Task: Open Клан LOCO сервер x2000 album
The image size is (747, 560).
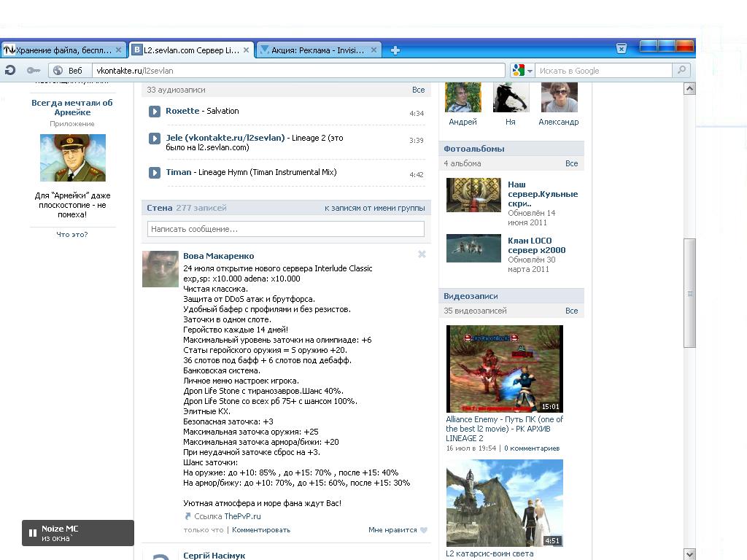Action: point(536,245)
